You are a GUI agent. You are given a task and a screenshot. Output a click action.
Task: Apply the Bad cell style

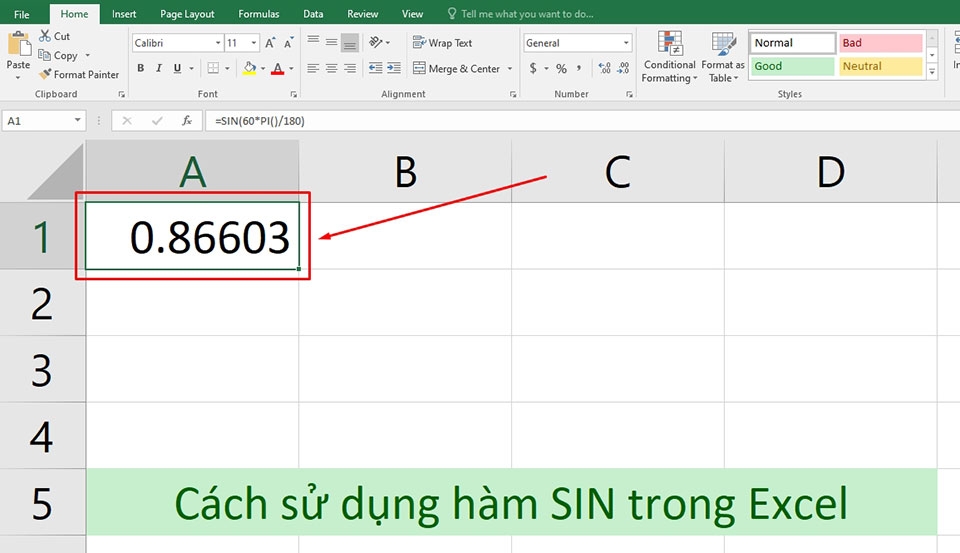click(x=880, y=43)
